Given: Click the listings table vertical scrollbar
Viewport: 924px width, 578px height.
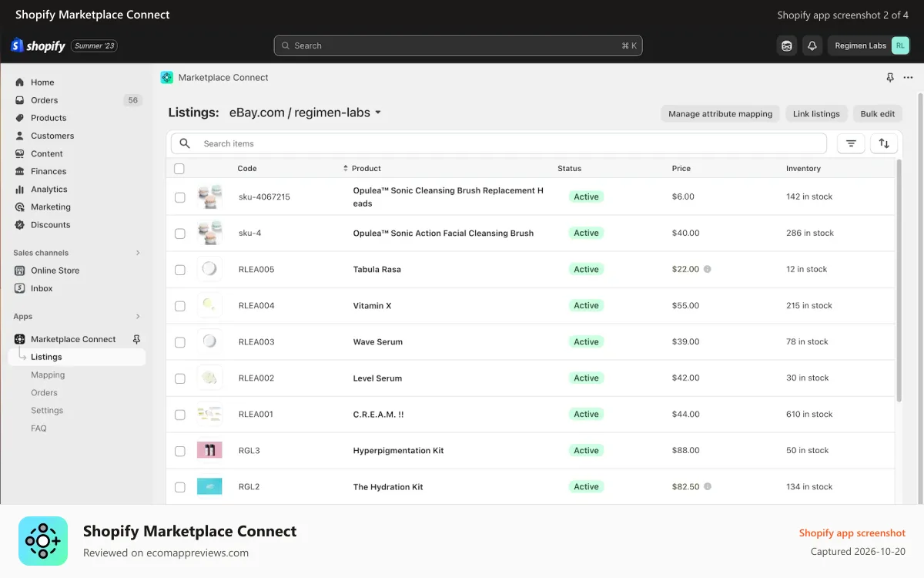Looking at the screenshot, I should point(898,280).
